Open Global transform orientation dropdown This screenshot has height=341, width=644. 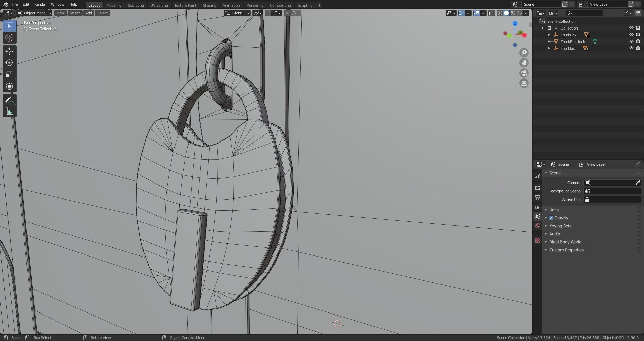(237, 13)
